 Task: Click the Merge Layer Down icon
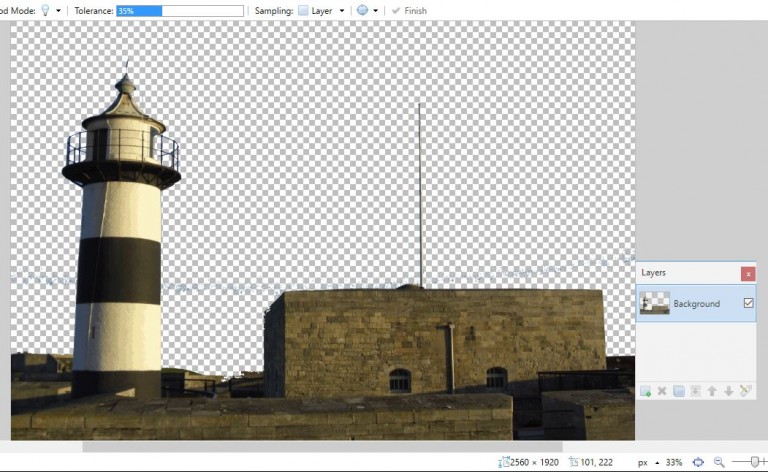click(x=695, y=391)
